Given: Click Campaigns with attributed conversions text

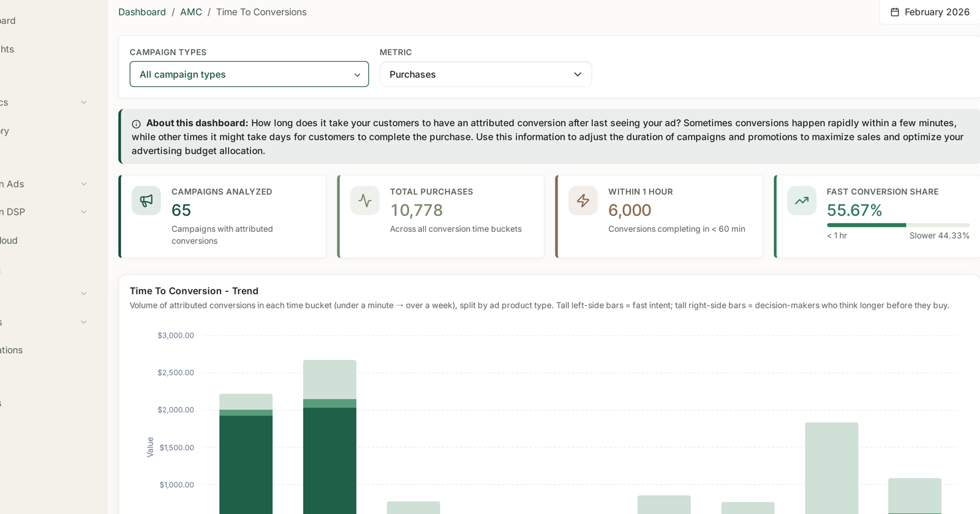Looking at the screenshot, I should tap(222, 235).
